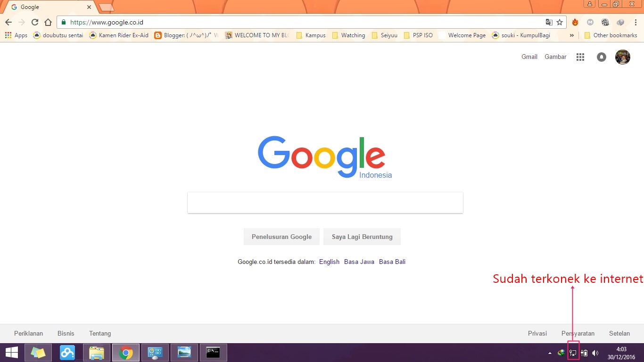This screenshot has width=644, height=362.
Task: Open the Apps bookmarks shortcut
Action: pyautogui.click(x=16, y=35)
